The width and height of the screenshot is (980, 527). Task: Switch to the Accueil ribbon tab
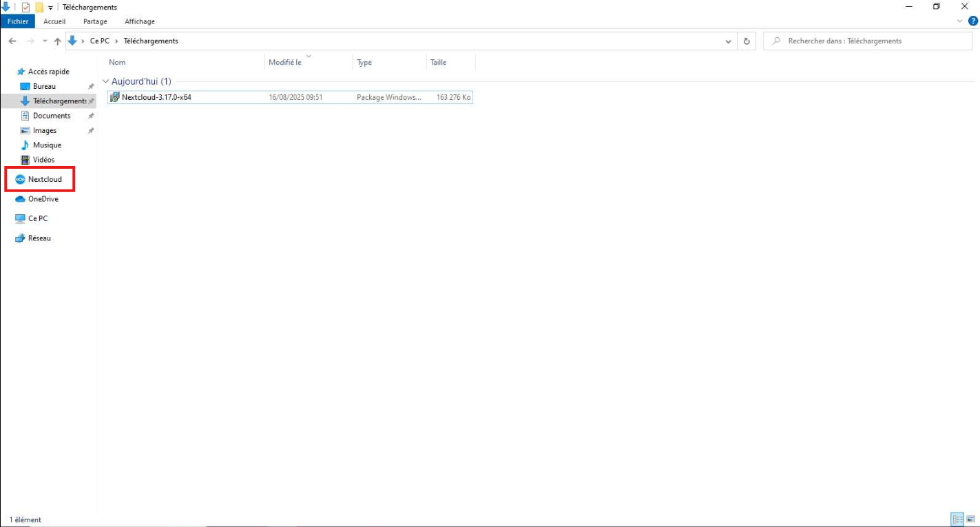54,21
